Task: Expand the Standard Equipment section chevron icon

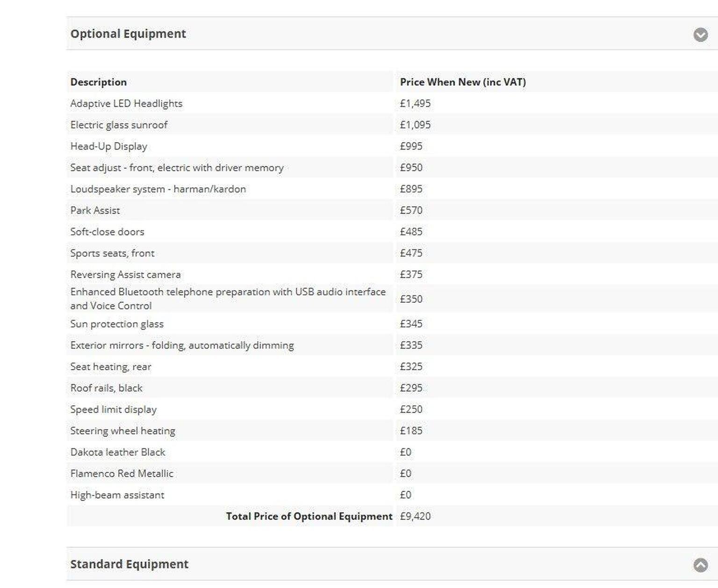Action: coord(700,565)
